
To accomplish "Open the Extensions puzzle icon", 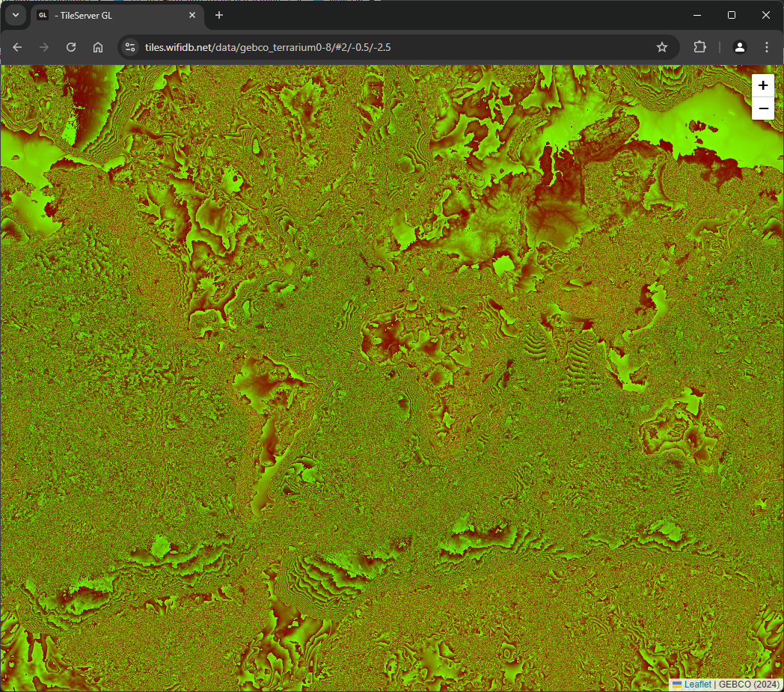I will [699, 47].
